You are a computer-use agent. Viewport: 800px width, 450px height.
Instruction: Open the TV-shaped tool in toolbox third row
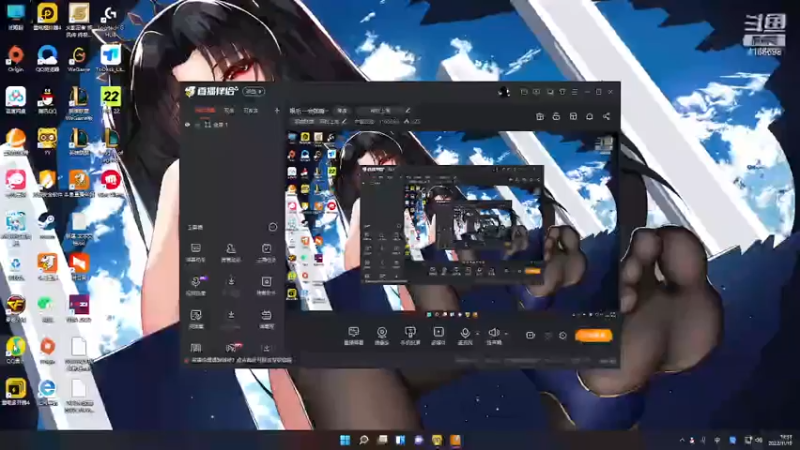[266, 318]
